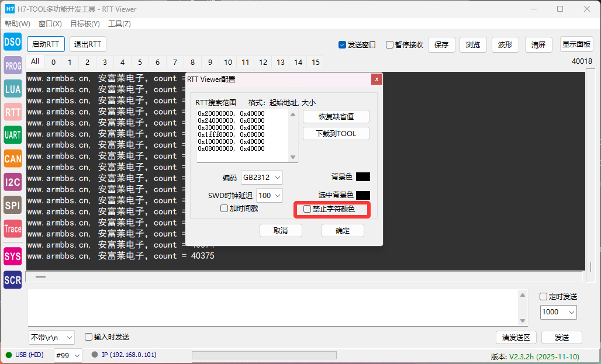Tick the 加时间戳 timestamp checkbox
Image resolution: width=601 pixels, height=364 pixels.
pos(224,209)
